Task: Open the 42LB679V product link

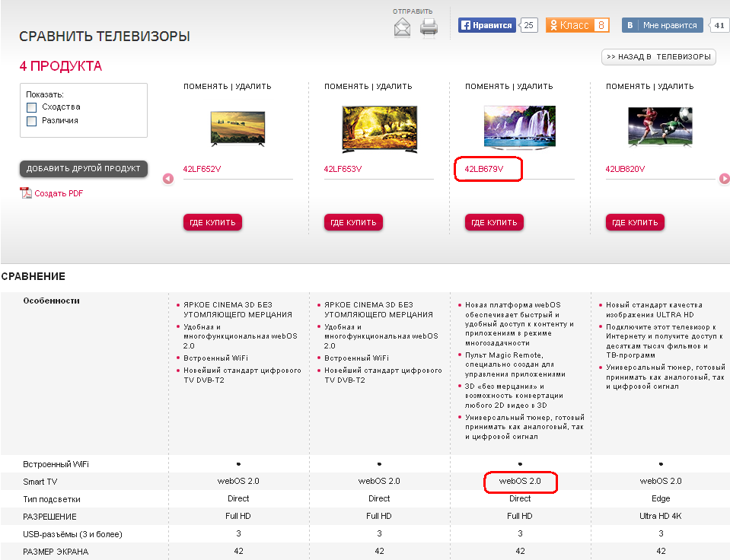Action: (x=484, y=169)
